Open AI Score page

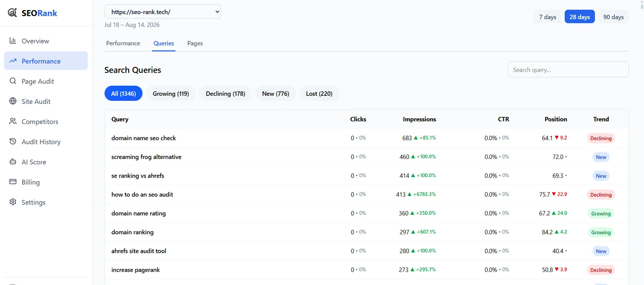coord(46,161)
